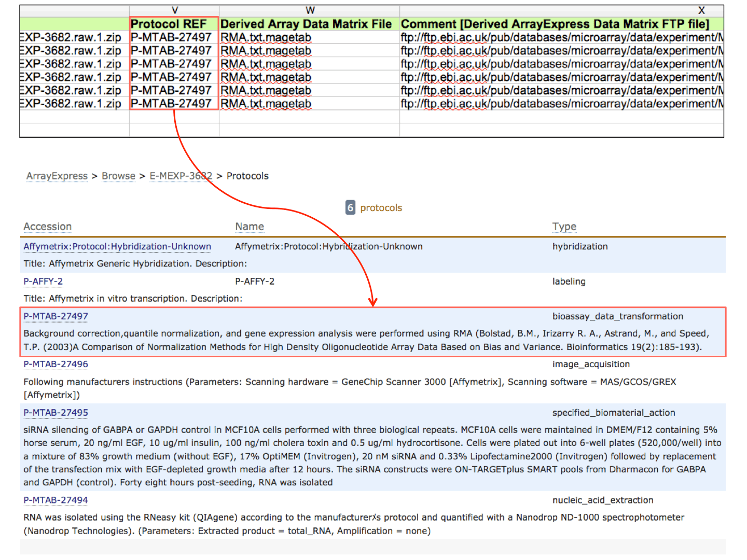Open the Affymetrix:Protocol:Hybridization-Unknown link
The width and height of the screenshot is (747, 560).
(117, 246)
